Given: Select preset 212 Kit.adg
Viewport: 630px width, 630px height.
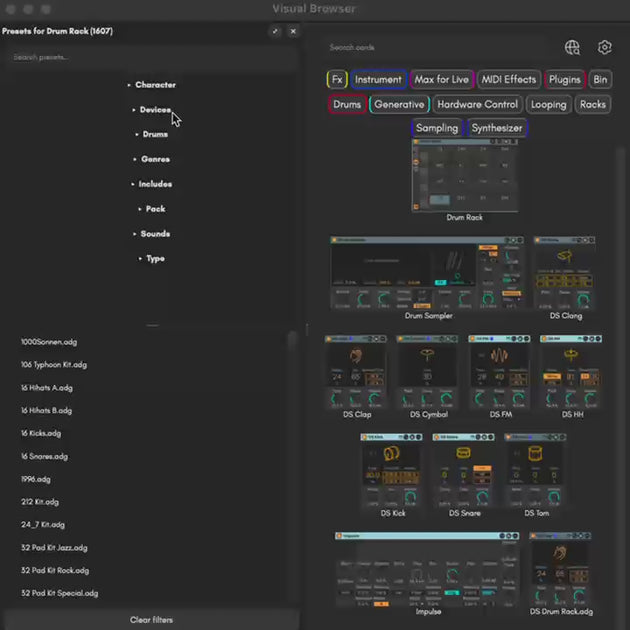Looking at the screenshot, I should point(40,502).
